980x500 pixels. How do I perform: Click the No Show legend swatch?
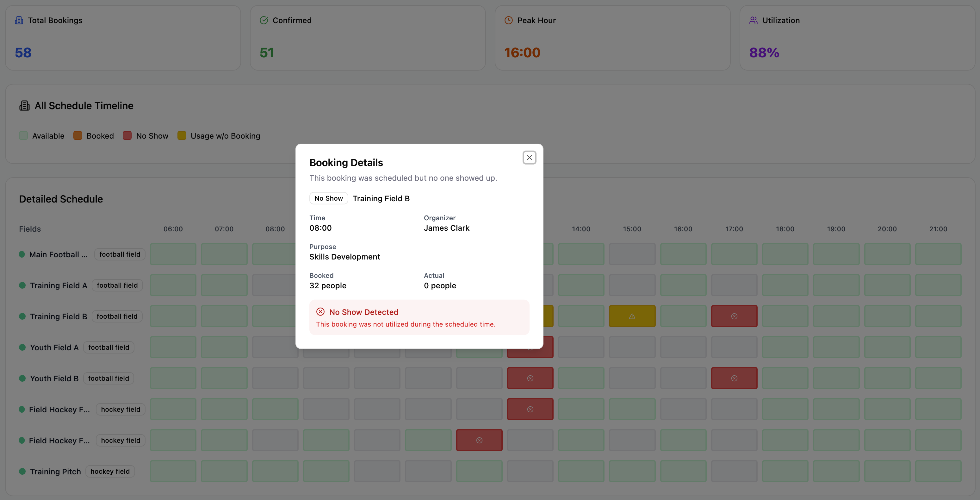(x=127, y=135)
